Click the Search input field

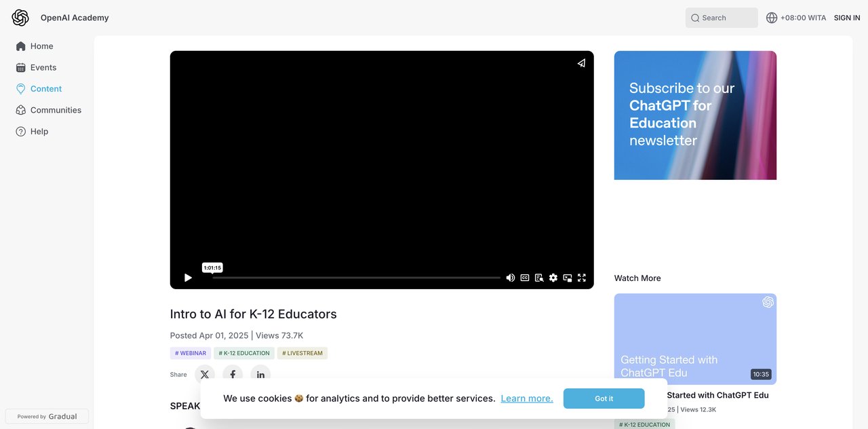722,18
